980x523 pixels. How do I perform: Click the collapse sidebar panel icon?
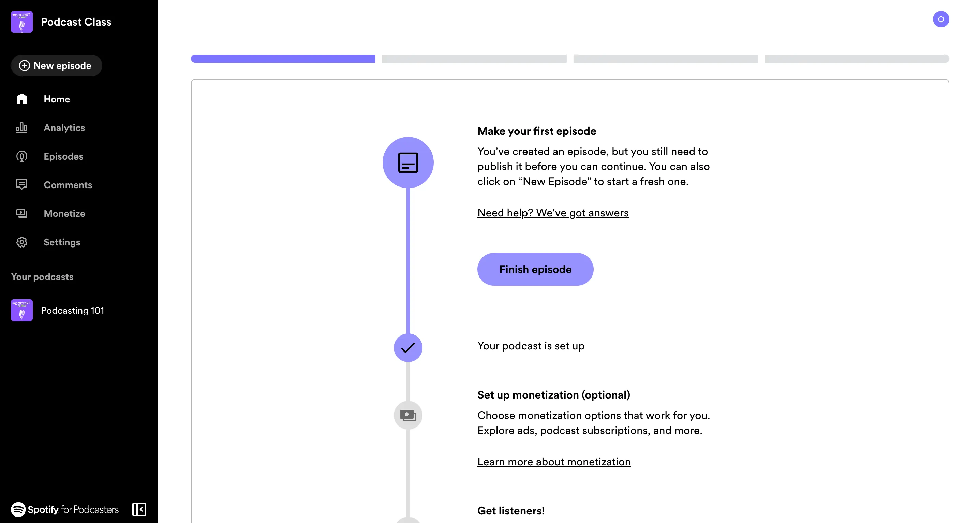click(139, 509)
